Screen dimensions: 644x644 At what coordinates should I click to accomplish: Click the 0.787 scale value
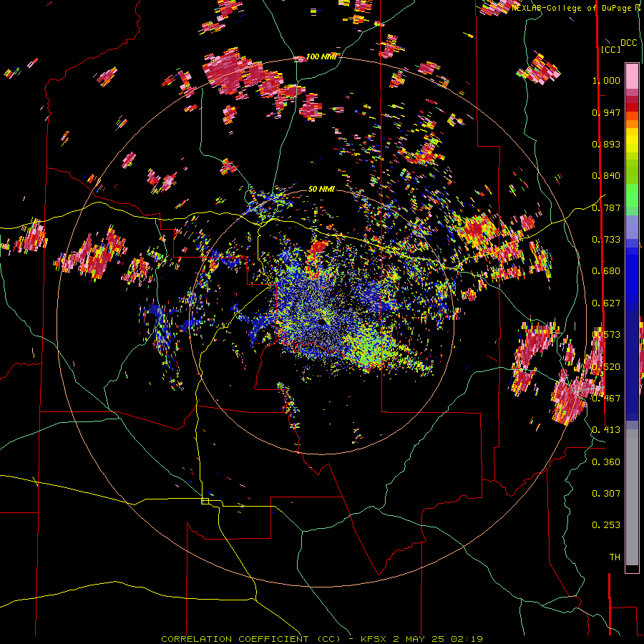pos(606,208)
